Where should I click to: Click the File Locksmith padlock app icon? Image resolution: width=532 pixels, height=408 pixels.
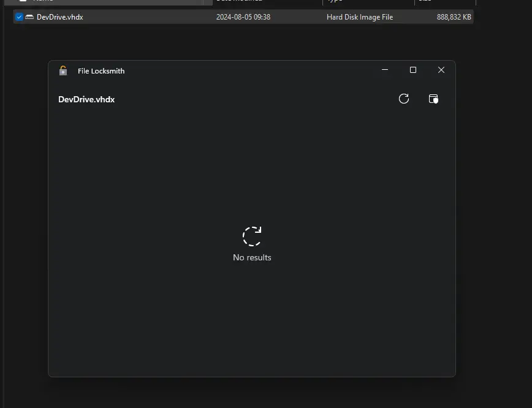click(x=63, y=70)
